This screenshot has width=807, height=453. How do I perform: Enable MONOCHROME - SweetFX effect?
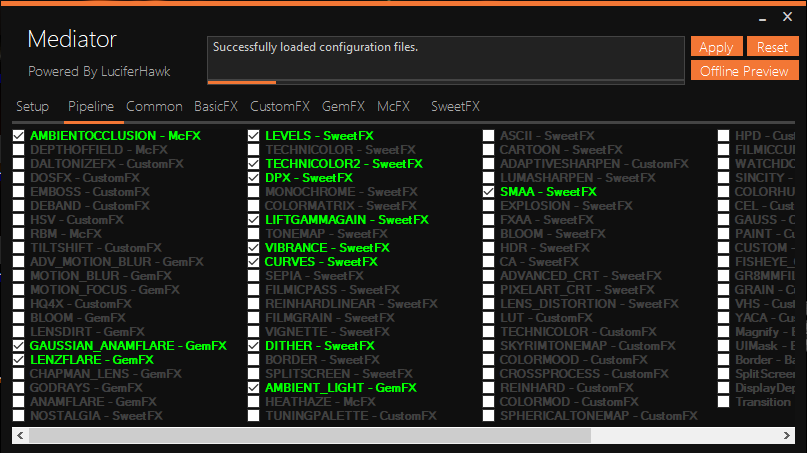click(253, 191)
